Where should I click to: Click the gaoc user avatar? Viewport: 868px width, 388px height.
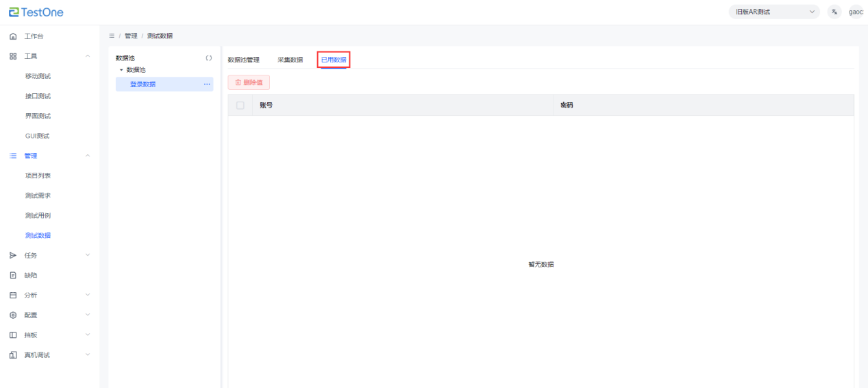(x=856, y=12)
